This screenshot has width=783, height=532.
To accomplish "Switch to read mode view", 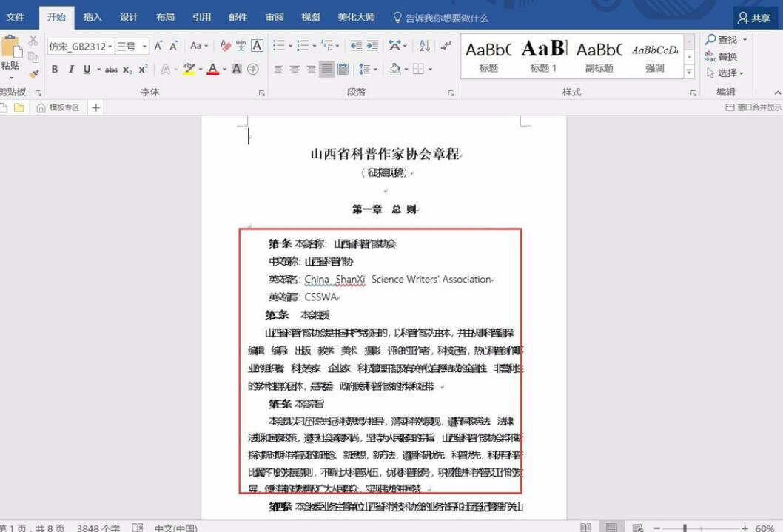I will tap(585, 528).
